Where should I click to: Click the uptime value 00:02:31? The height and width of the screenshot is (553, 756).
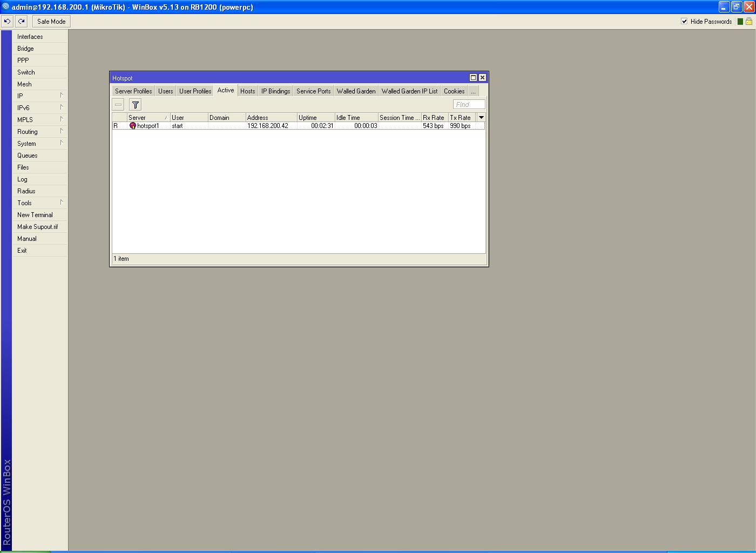pos(322,126)
